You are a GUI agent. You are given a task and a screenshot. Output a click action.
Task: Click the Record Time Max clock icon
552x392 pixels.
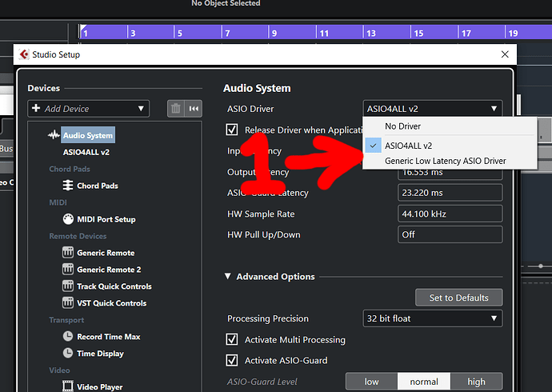tap(68, 337)
